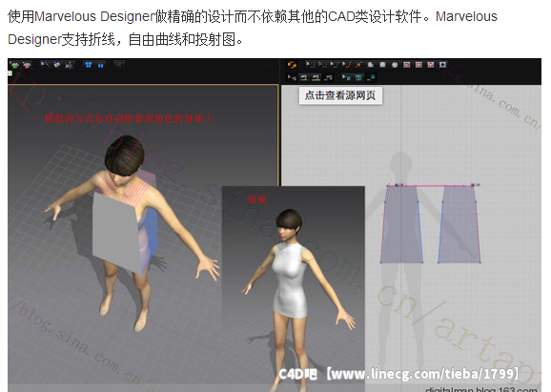Click the orange curve-point icon without an arrow
Viewport: 551px width, 392px height.
358,65
